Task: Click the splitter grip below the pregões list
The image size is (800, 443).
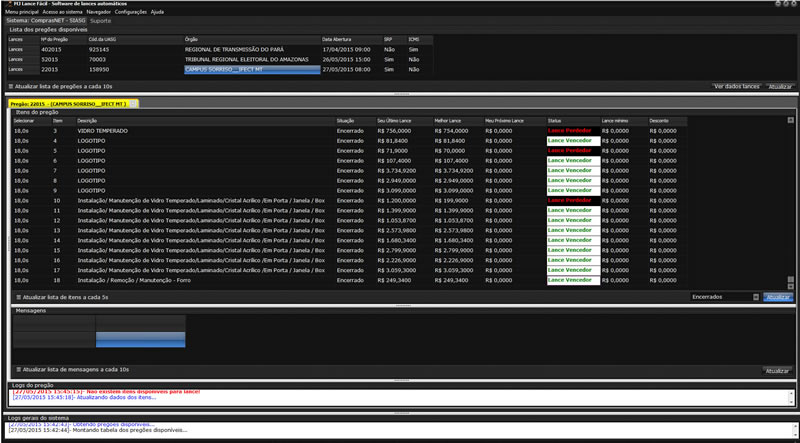Action: tap(400, 96)
